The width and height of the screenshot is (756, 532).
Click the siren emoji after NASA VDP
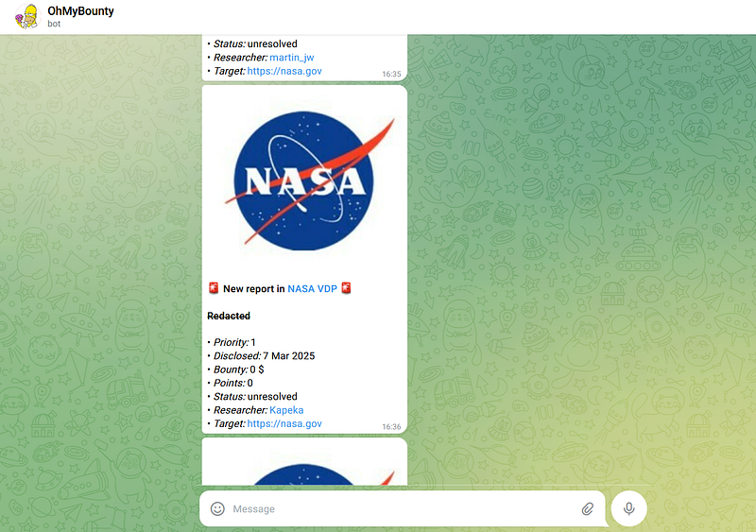coord(347,288)
